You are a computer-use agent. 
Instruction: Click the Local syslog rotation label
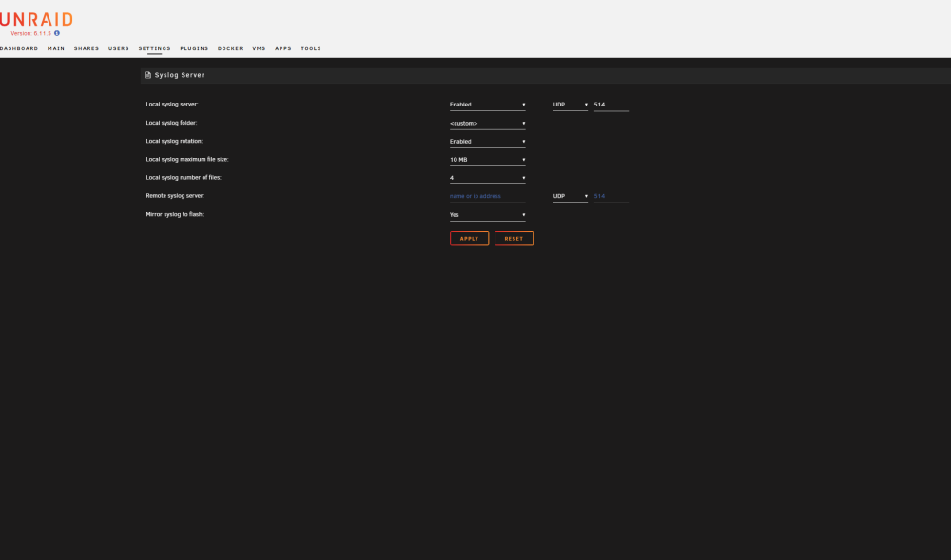click(174, 141)
